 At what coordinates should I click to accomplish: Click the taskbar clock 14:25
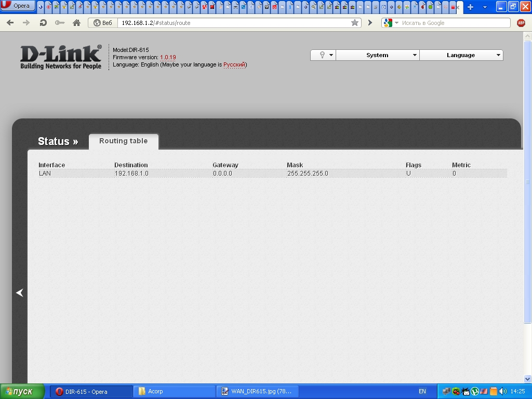518,391
